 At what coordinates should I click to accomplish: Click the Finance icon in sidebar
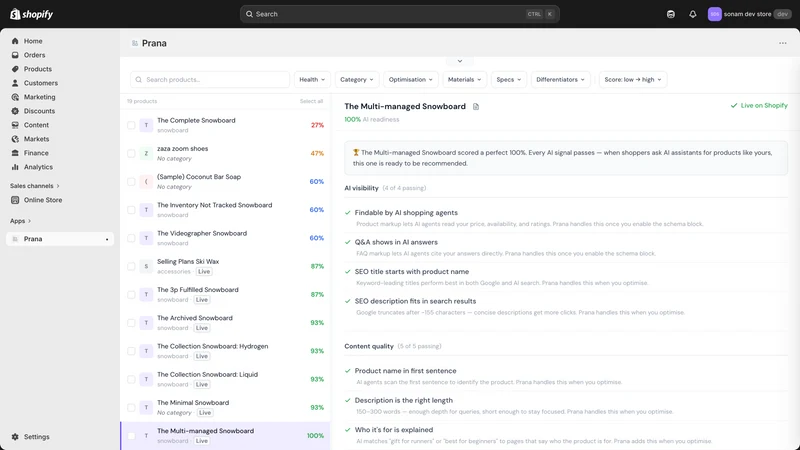[x=15, y=153]
